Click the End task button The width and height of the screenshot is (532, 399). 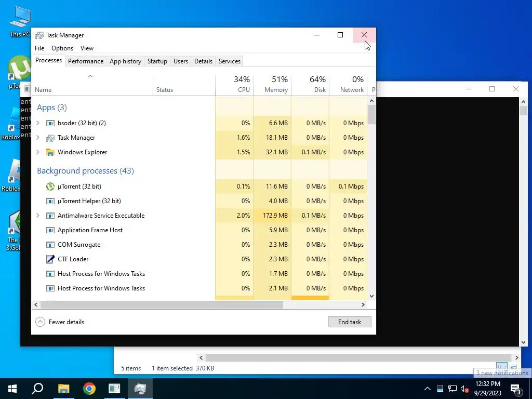coord(350,322)
